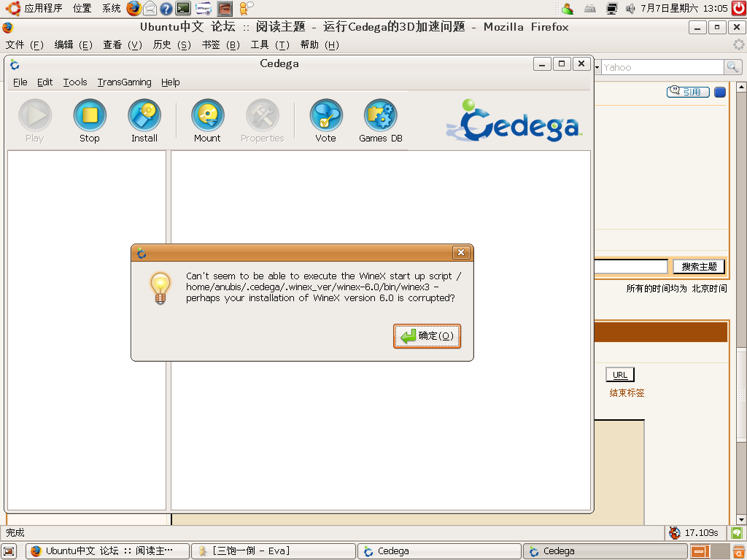
Task: Click the trash icon in bottom panel
Action: click(740, 551)
